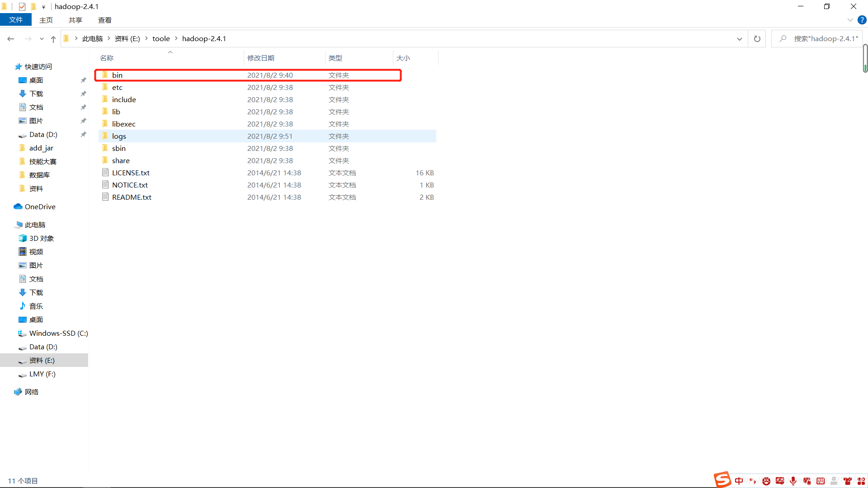The image size is (868, 488).
Task: Open pinned Data (D:) under quick access
Action: coord(43,134)
